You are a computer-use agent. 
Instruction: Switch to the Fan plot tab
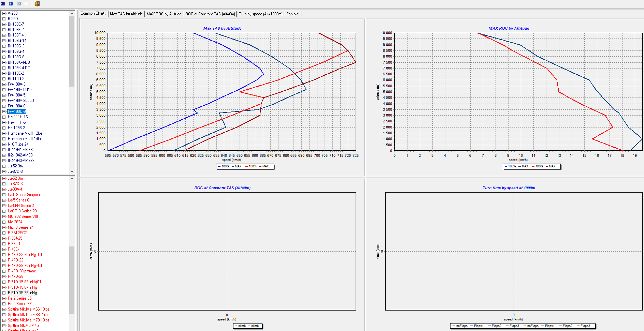click(x=293, y=14)
